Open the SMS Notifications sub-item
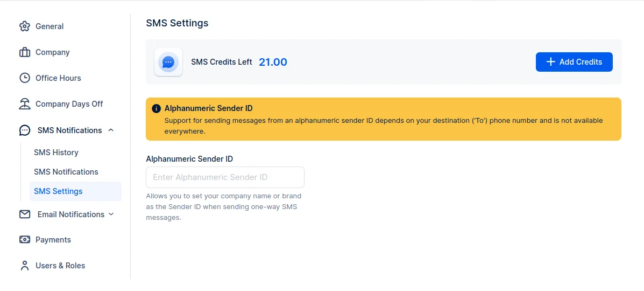 pos(66,172)
